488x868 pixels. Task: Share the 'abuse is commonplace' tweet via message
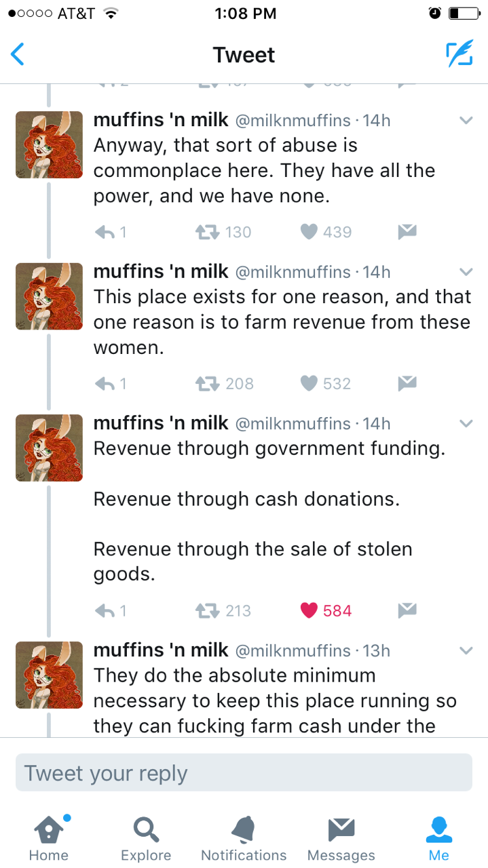(407, 232)
